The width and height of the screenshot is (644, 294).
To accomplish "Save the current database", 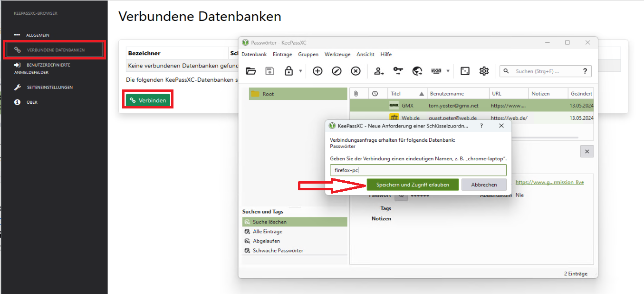I will coord(269,71).
